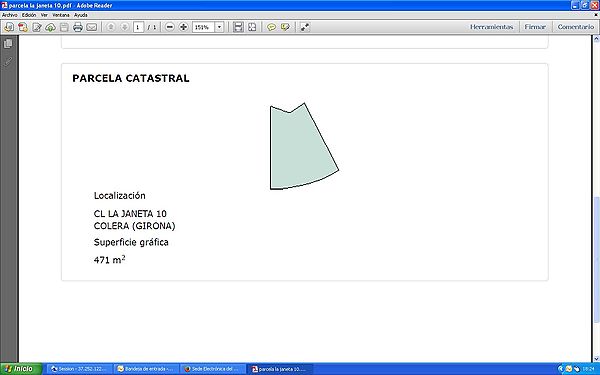The width and height of the screenshot is (600, 375).
Task: Open the Herramientas pane
Action: (492, 27)
